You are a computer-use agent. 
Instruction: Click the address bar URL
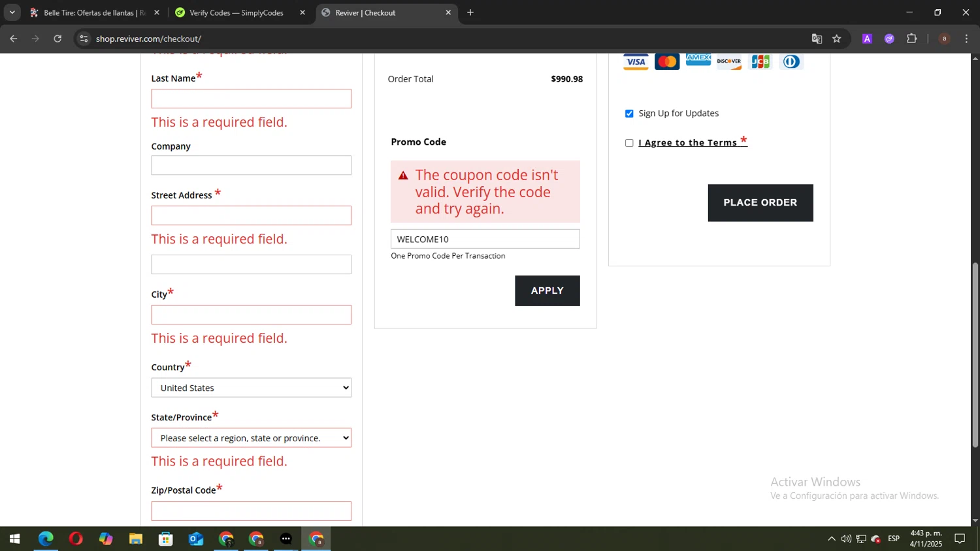(x=148, y=39)
